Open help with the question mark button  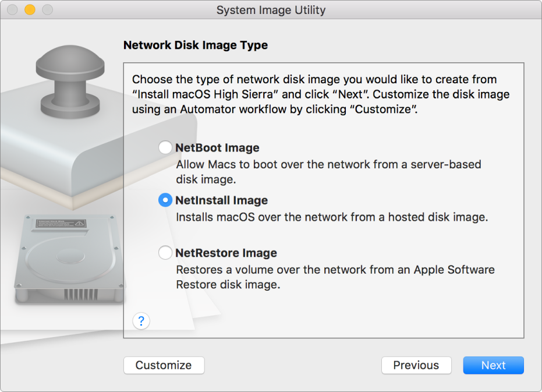pos(141,320)
